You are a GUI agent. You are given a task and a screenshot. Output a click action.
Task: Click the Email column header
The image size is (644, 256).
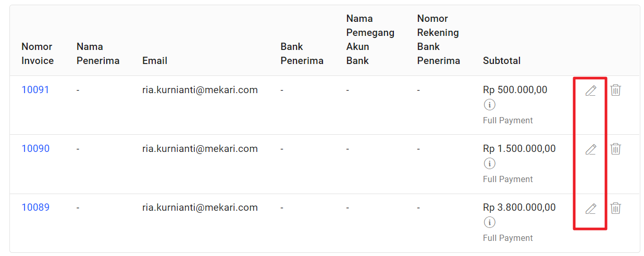point(155,60)
